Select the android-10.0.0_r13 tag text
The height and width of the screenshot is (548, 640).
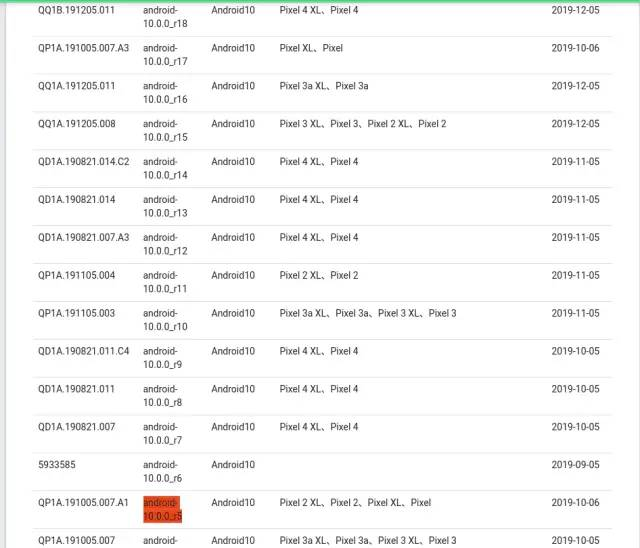(165, 207)
